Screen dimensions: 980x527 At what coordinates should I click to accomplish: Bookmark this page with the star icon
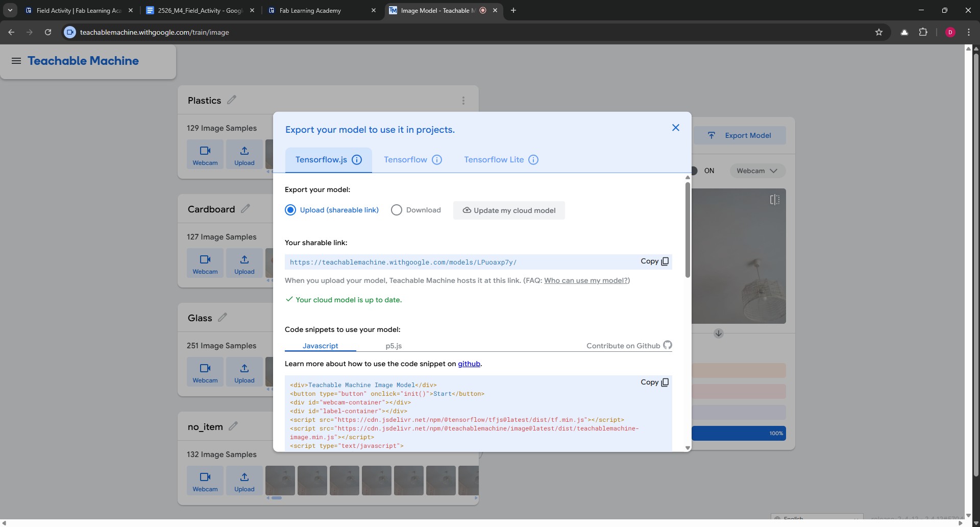coord(878,32)
